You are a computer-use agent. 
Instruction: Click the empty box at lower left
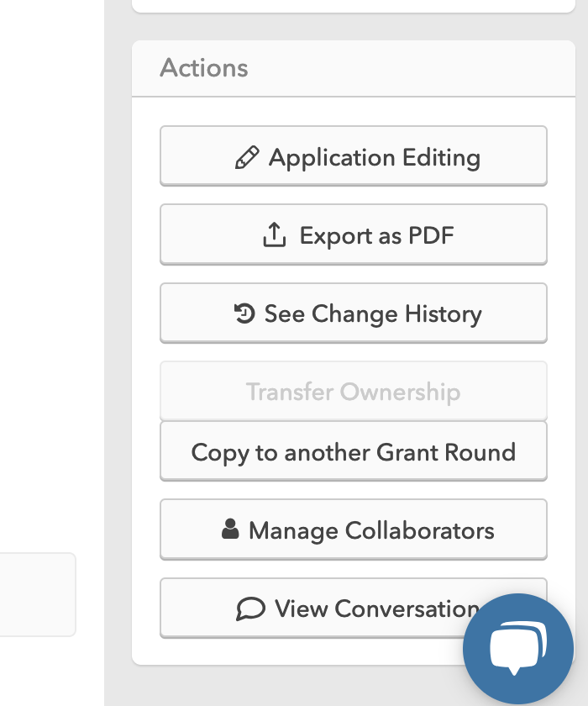37,593
